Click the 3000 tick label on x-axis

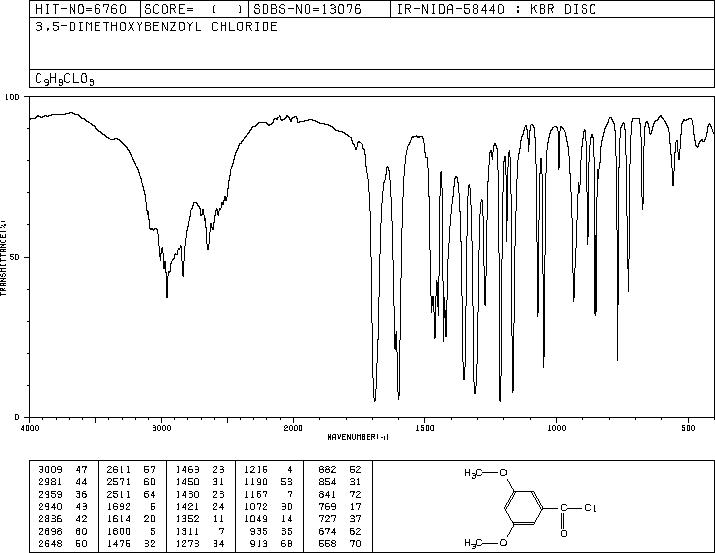[161, 428]
